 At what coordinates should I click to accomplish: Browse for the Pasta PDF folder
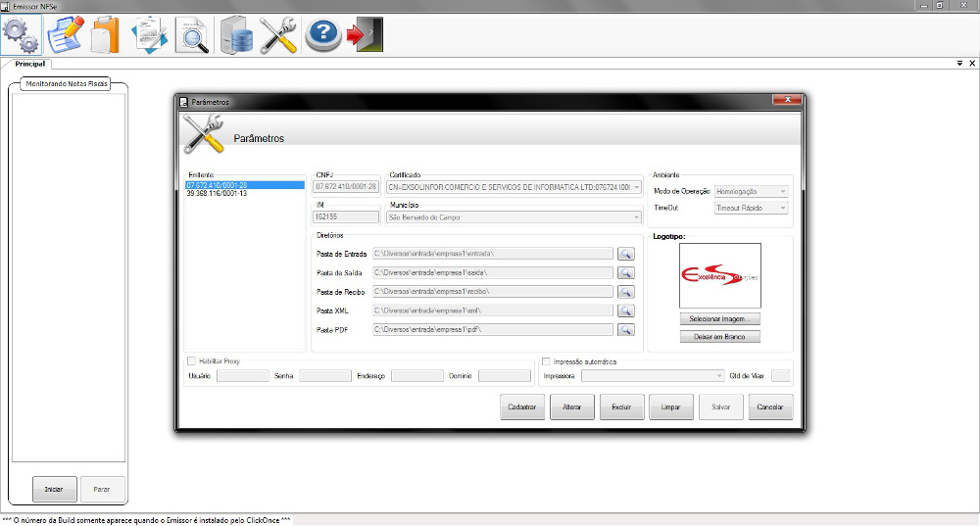pos(625,330)
